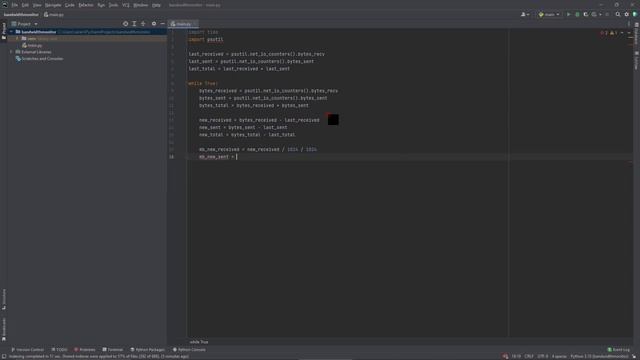Open the Code menu
640x360 pixels.
[x=70, y=5]
